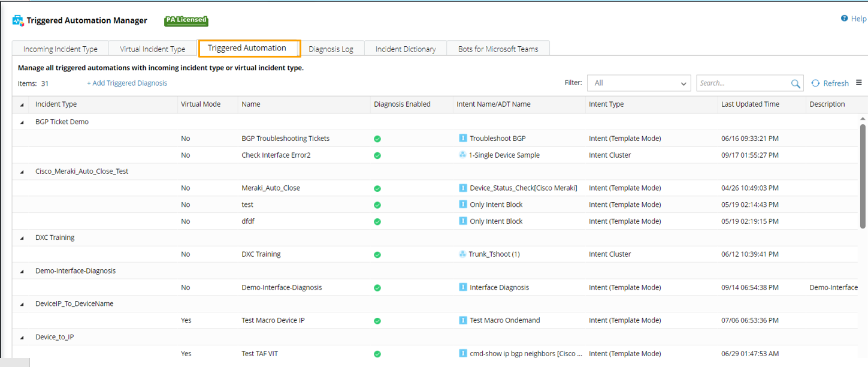The image size is (868, 367).
Task: Open the Incident Dictionary tab
Action: point(405,49)
